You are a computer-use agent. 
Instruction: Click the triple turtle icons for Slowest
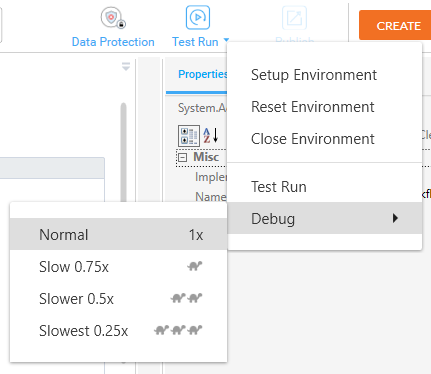(x=178, y=330)
